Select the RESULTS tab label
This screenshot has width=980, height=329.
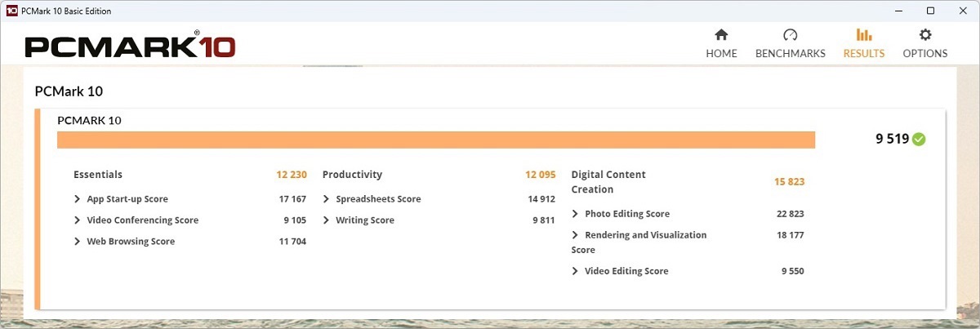point(864,54)
